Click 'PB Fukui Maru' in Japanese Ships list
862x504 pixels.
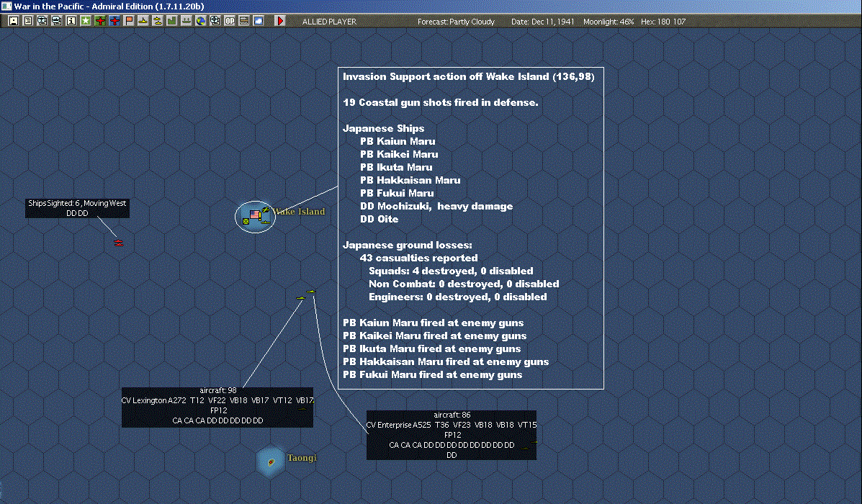click(397, 193)
